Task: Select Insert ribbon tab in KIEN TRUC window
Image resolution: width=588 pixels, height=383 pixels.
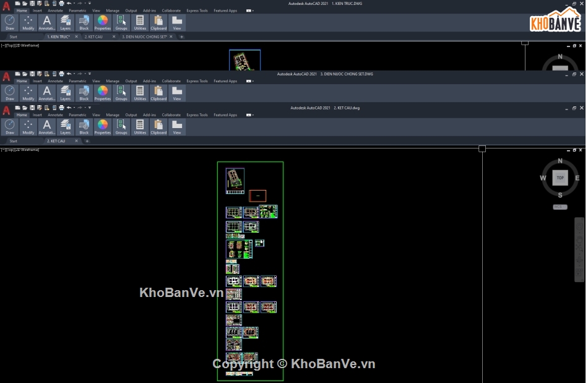Action: pyautogui.click(x=37, y=11)
